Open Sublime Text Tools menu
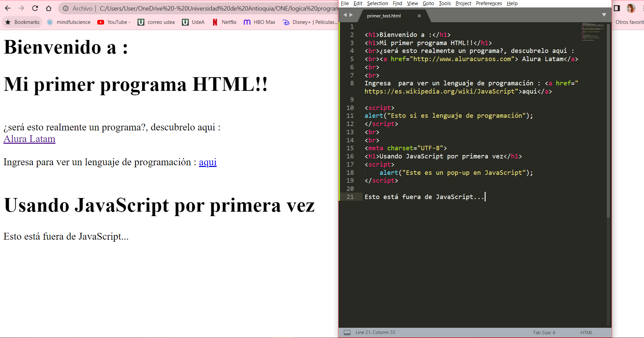 pyautogui.click(x=445, y=3)
